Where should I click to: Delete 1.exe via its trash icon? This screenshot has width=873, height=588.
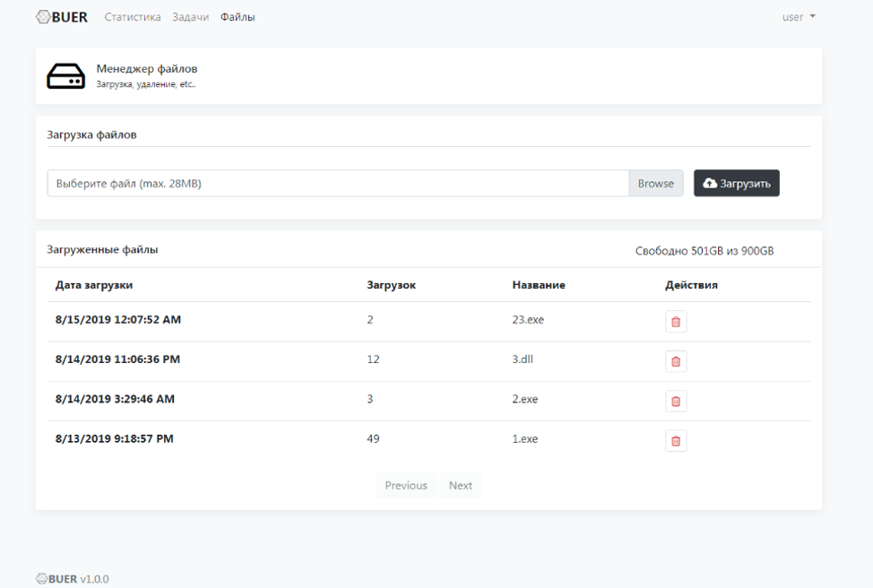[x=676, y=441]
